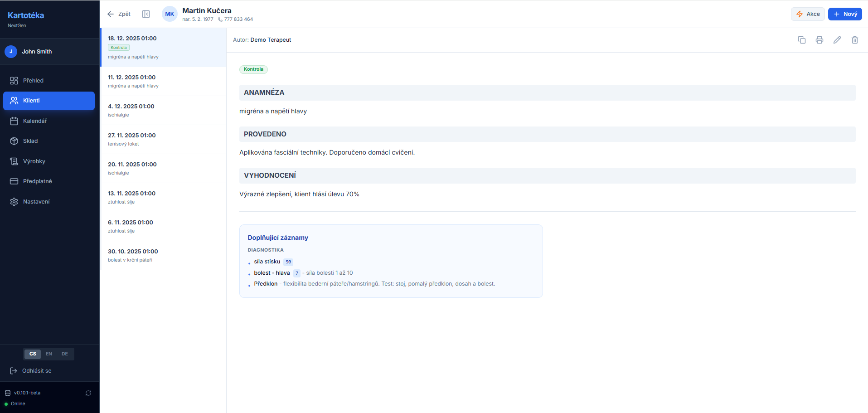Select Klienti in the sidebar
Viewport: 868px width, 413px height.
pos(49,101)
